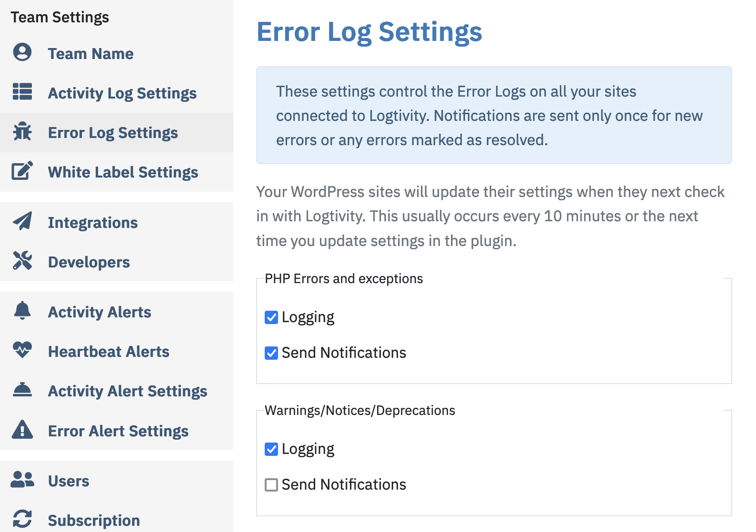756x532 pixels.
Task: Click the Activity Alerts bell icon
Action: pyautogui.click(x=22, y=311)
